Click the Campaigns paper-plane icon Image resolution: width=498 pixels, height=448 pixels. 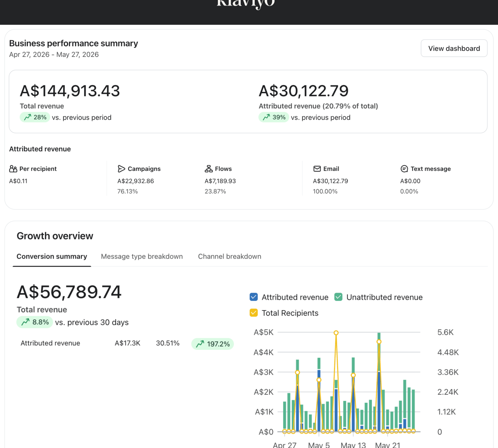tap(121, 169)
